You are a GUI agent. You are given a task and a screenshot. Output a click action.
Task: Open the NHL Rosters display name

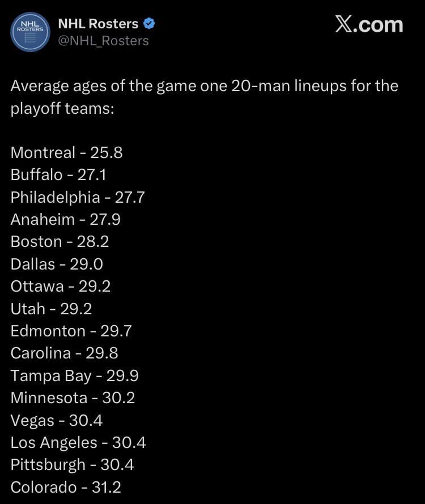tap(98, 24)
